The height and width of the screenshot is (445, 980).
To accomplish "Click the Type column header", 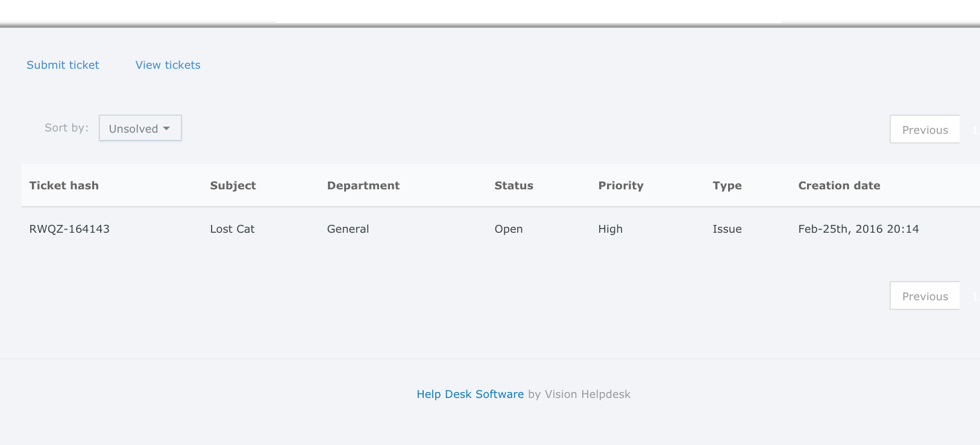I will [x=727, y=186].
